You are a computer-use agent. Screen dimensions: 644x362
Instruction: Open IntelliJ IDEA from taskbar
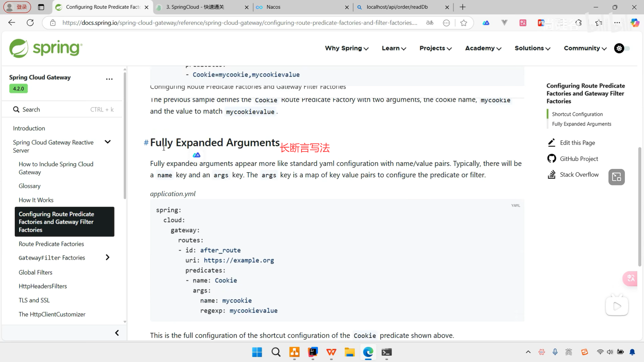[313, 352]
